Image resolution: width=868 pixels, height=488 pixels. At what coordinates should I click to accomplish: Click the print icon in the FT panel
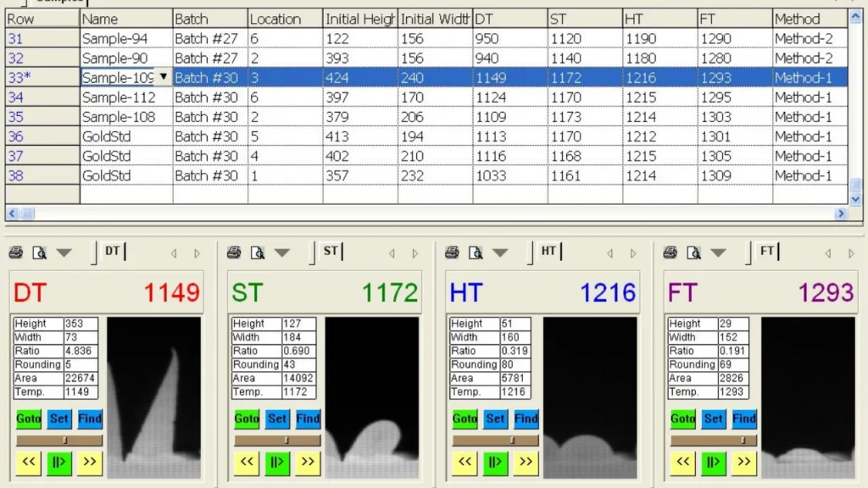[x=670, y=252]
